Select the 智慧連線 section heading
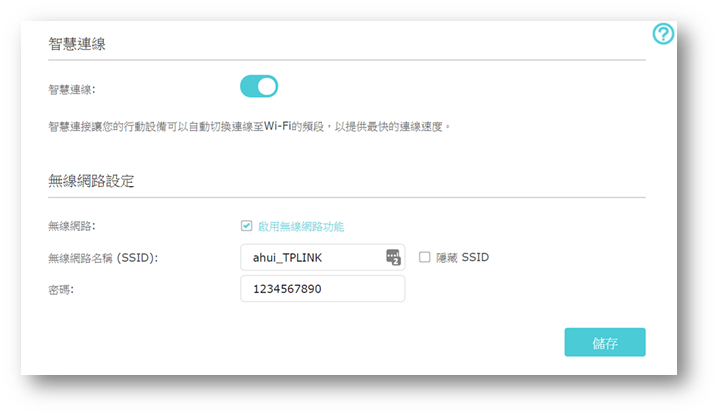This screenshot has height=417, width=719. click(x=77, y=45)
